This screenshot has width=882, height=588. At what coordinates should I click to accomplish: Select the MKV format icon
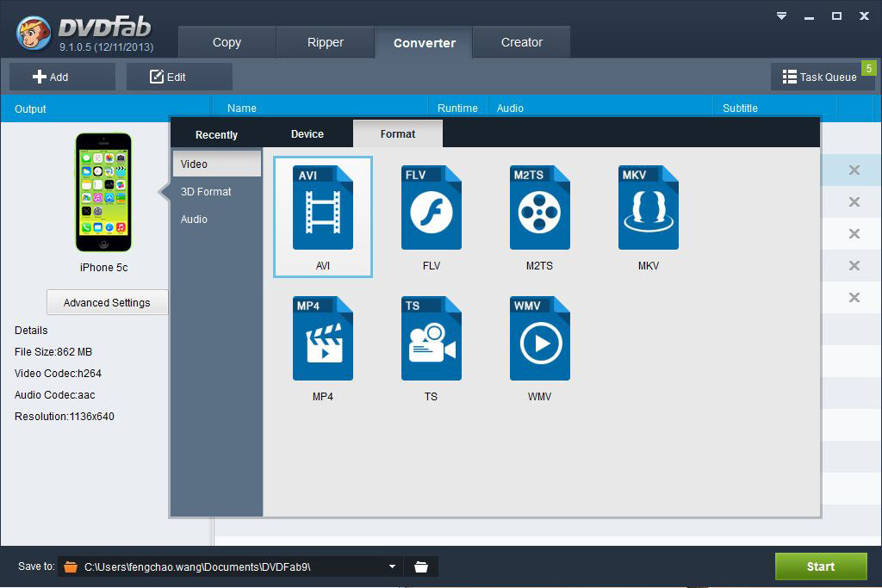click(649, 207)
